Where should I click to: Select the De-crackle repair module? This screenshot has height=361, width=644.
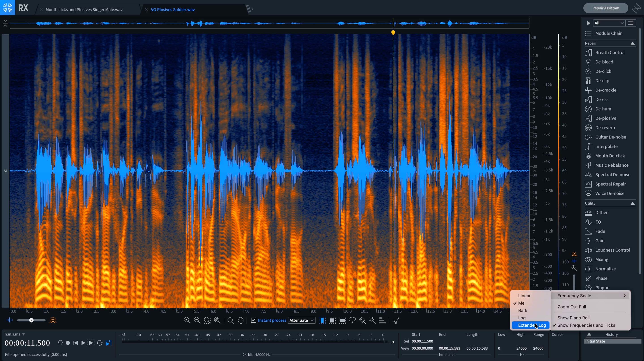pos(606,90)
